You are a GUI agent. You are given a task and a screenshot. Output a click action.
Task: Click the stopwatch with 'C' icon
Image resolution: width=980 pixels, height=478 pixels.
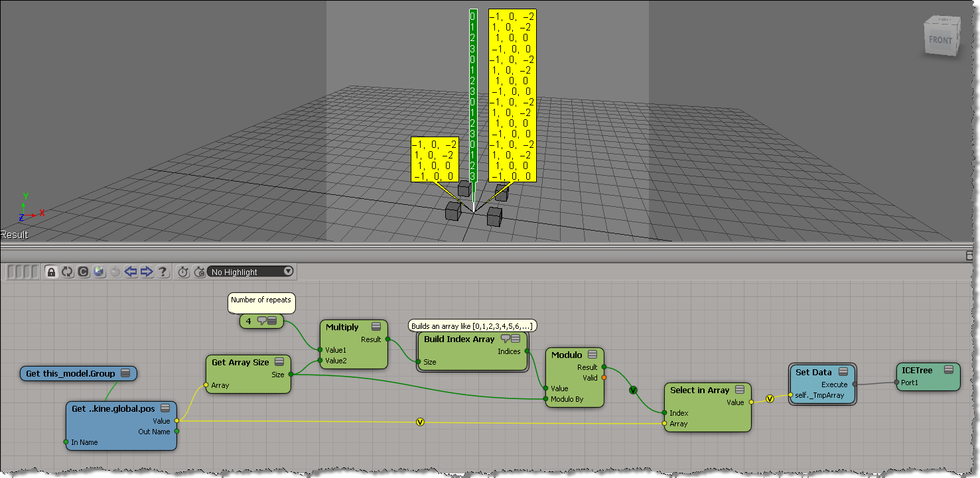tap(199, 272)
